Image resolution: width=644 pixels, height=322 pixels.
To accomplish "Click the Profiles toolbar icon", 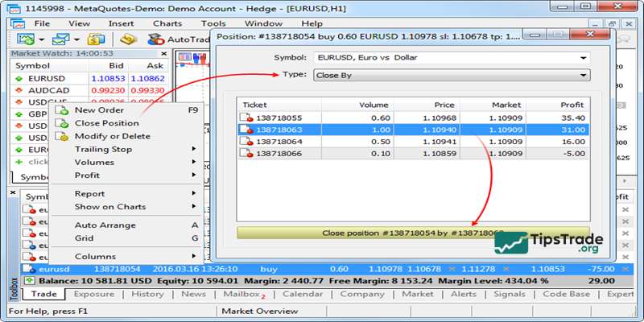I will point(61,39).
